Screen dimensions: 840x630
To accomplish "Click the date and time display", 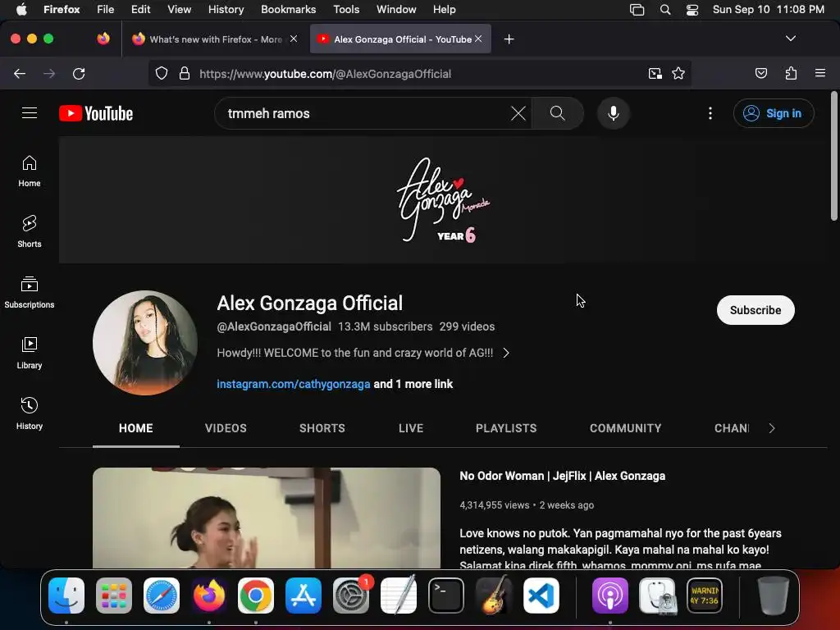I will coord(768,10).
